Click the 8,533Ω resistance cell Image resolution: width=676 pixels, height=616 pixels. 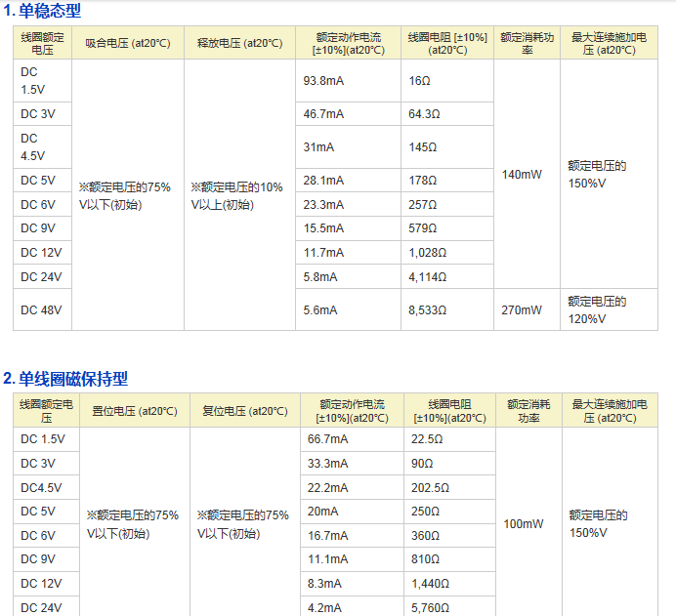tap(428, 310)
